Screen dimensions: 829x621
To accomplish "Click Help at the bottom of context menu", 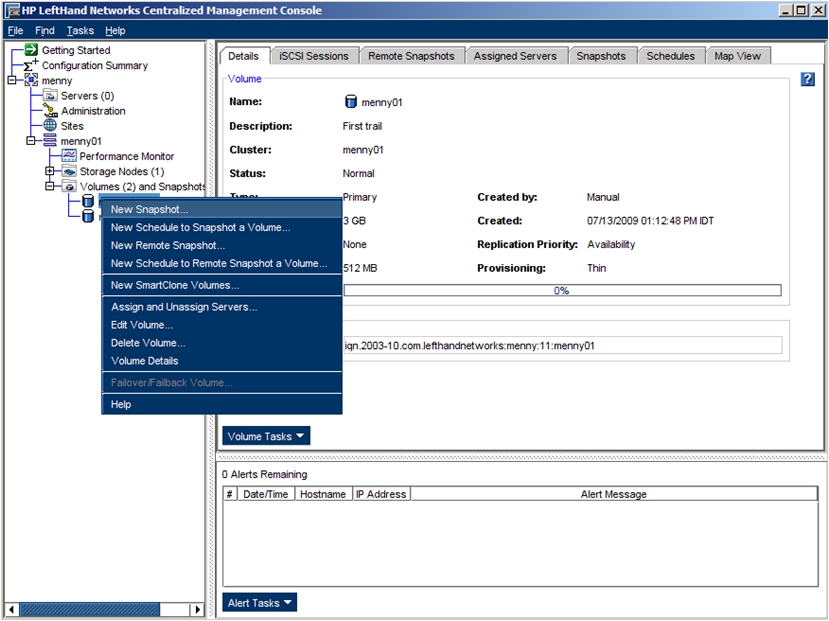I will point(222,404).
